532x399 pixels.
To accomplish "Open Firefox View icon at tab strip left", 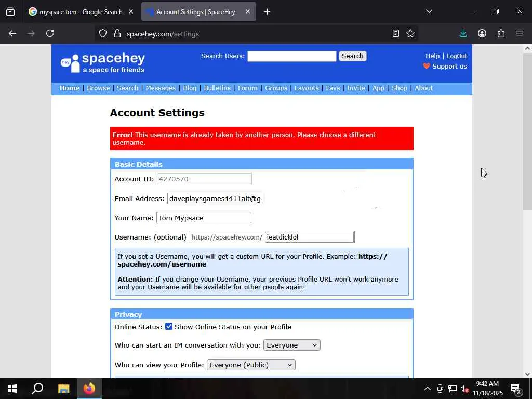I will pyautogui.click(x=10, y=12).
